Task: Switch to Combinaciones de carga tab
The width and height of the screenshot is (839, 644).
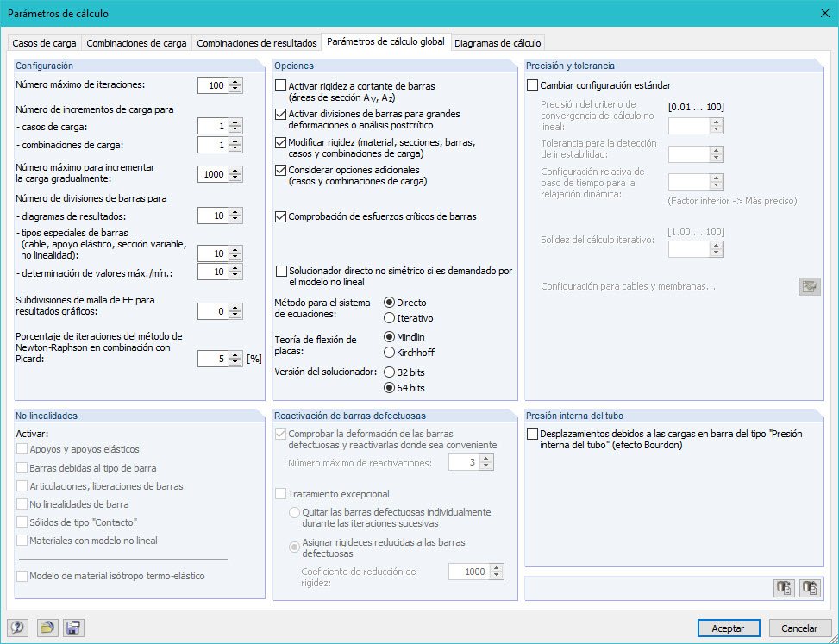Action: tap(136, 43)
